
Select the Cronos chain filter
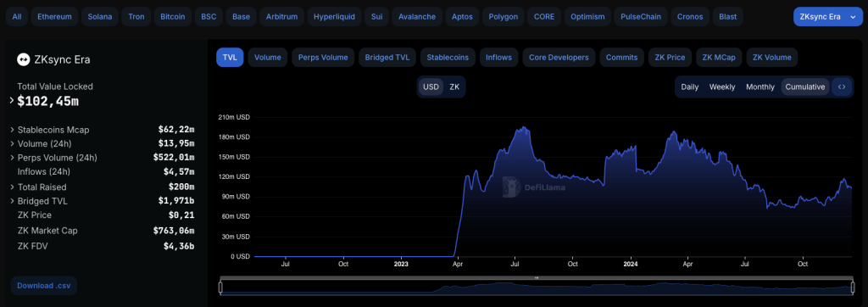[x=689, y=17]
